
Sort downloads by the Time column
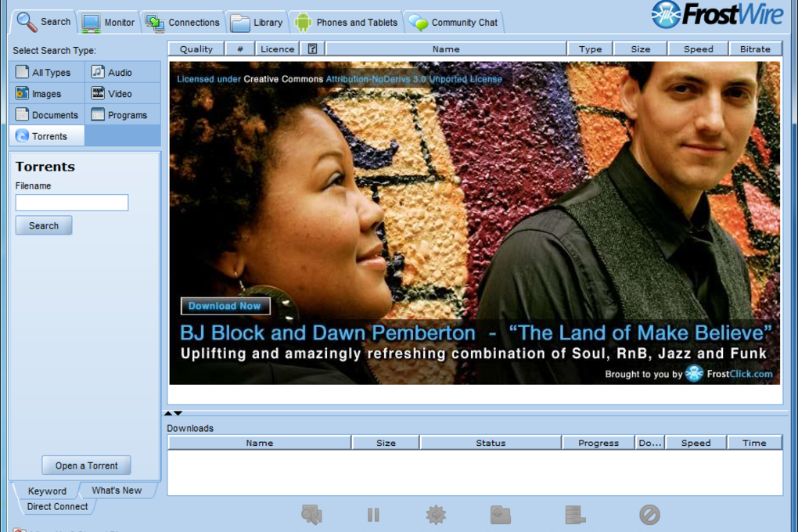754,443
